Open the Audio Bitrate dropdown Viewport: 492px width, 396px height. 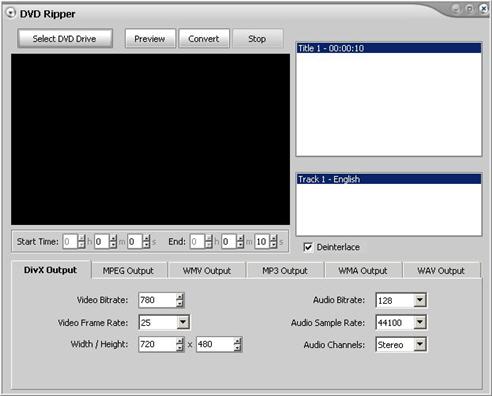[420, 300]
